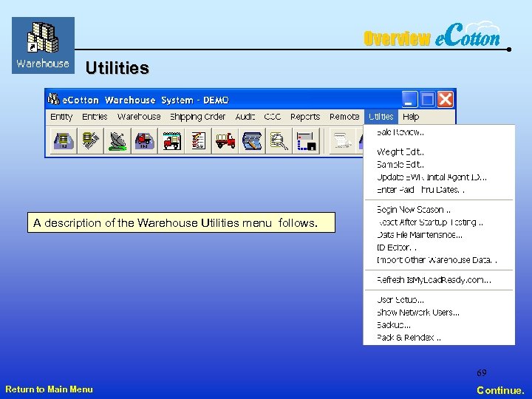Viewport: 532px width, 399px height.
Task: Click the page number 69
Action: (x=482, y=373)
